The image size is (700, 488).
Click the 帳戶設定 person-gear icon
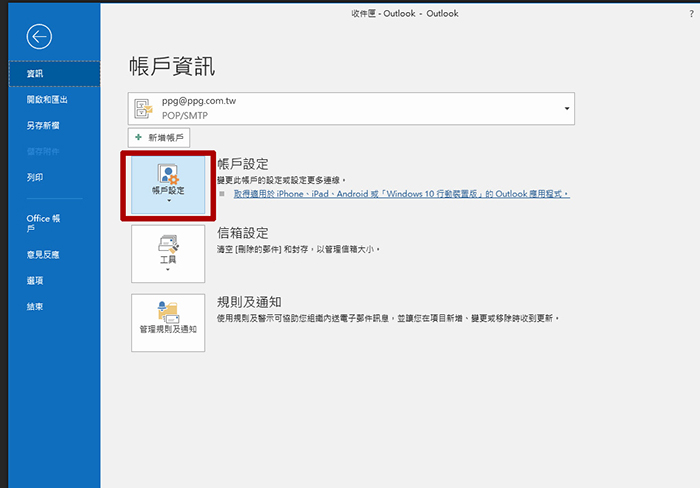click(x=168, y=174)
